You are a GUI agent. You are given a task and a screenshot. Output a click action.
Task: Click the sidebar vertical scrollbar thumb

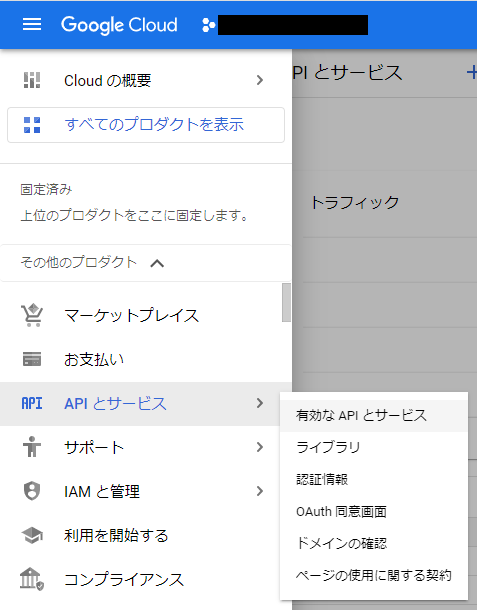286,302
